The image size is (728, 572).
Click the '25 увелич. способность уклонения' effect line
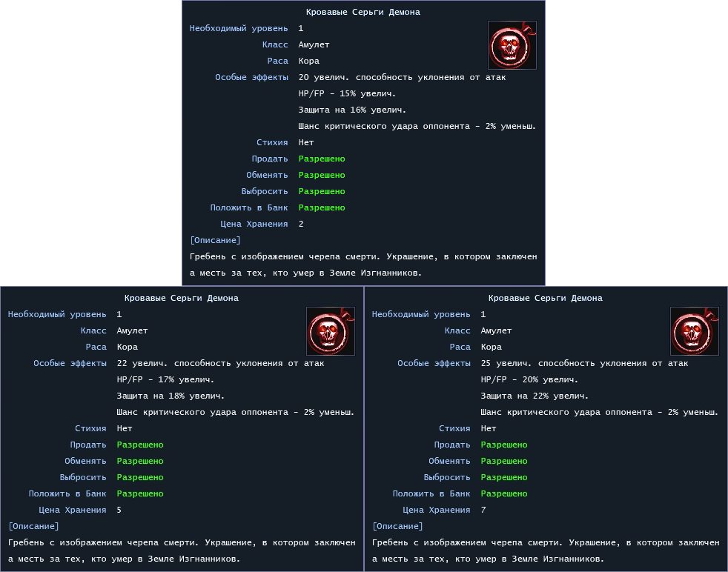click(x=584, y=364)
